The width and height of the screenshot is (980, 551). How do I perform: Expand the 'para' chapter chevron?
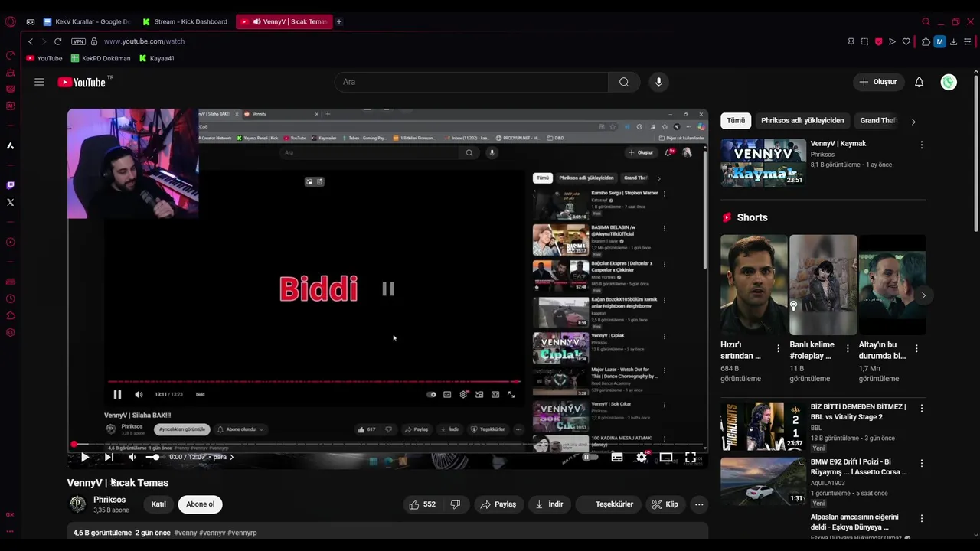tap(231, 457)
